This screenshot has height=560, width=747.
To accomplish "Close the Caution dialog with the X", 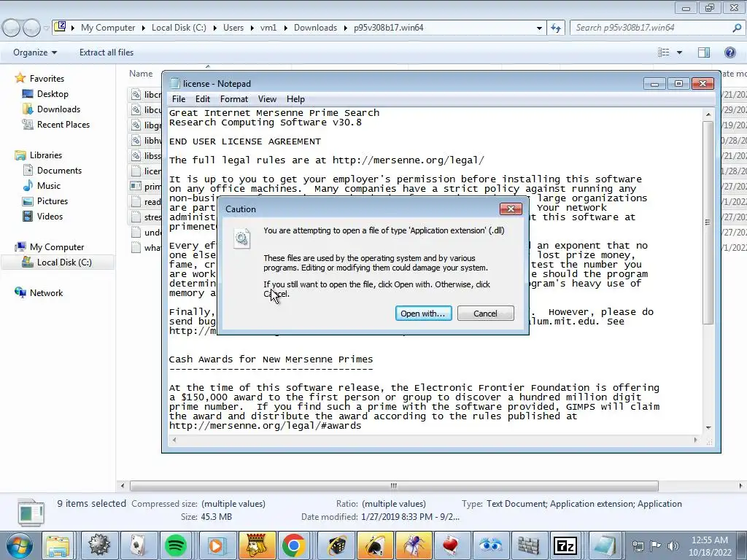I will tap(511, 209).
